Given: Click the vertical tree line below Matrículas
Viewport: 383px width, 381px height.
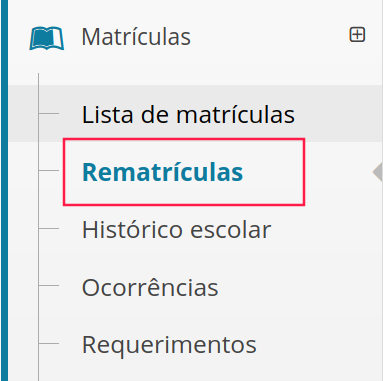Looking at the screenshot, I should [x=39, y=227].
